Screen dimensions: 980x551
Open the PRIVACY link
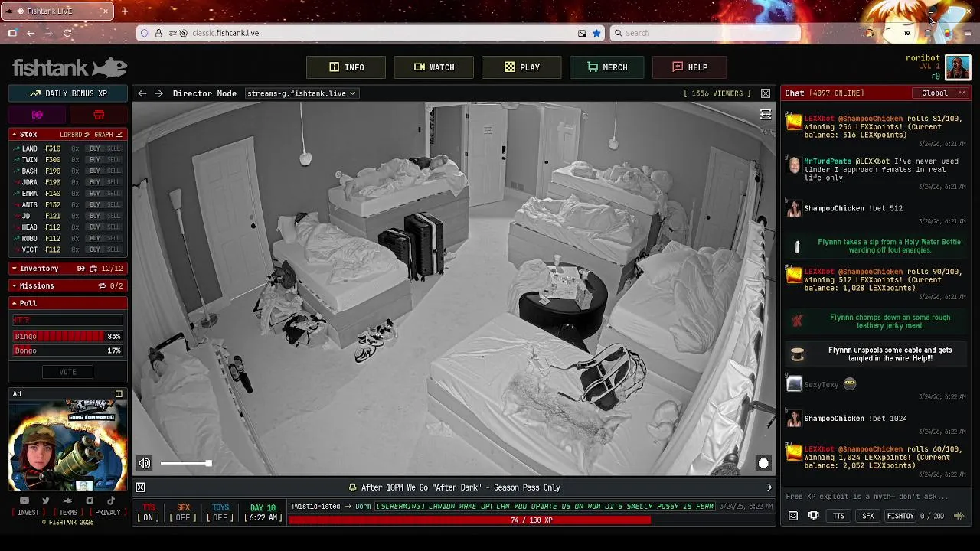pyautogui.click(x=108, y=513)
